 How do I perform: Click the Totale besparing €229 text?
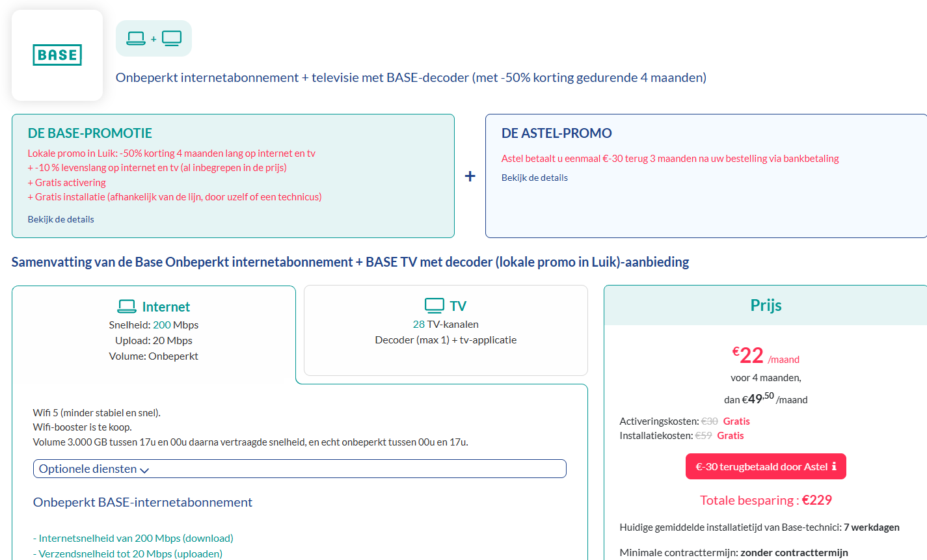pyautogui.click(x=766, y=500)
